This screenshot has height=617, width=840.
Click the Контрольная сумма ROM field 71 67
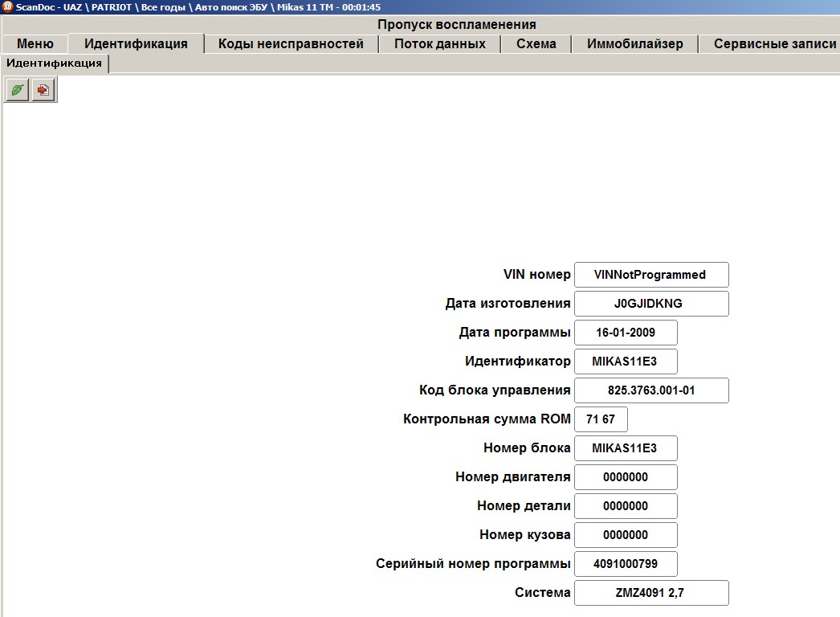coord(601,419)
